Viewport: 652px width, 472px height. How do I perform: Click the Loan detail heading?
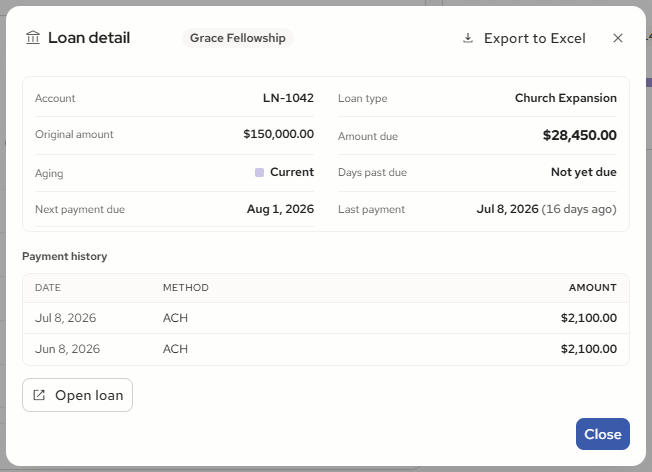point(89,38)
